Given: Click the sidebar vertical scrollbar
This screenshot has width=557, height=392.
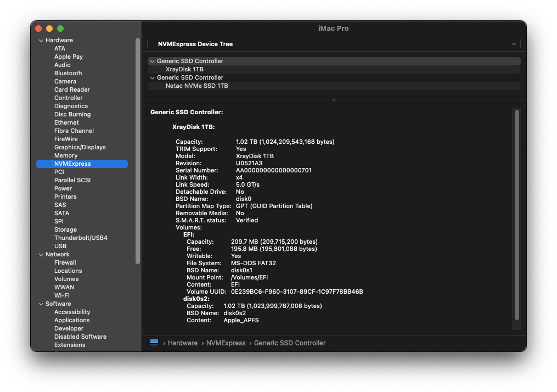Looking at the screenshot, I should point(138,150).
